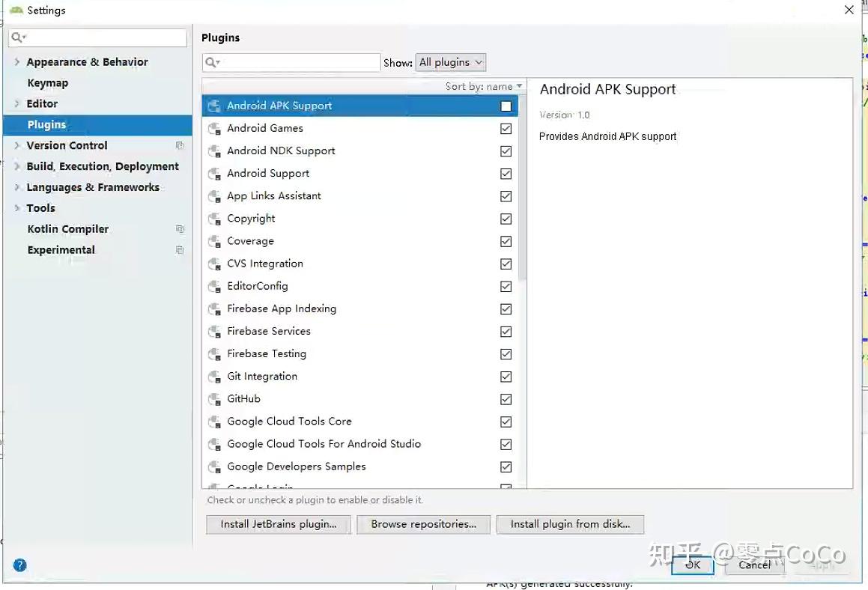Click the plugin list vertical scrollbar
868x590 pixels.
click(x=522, y=188)
